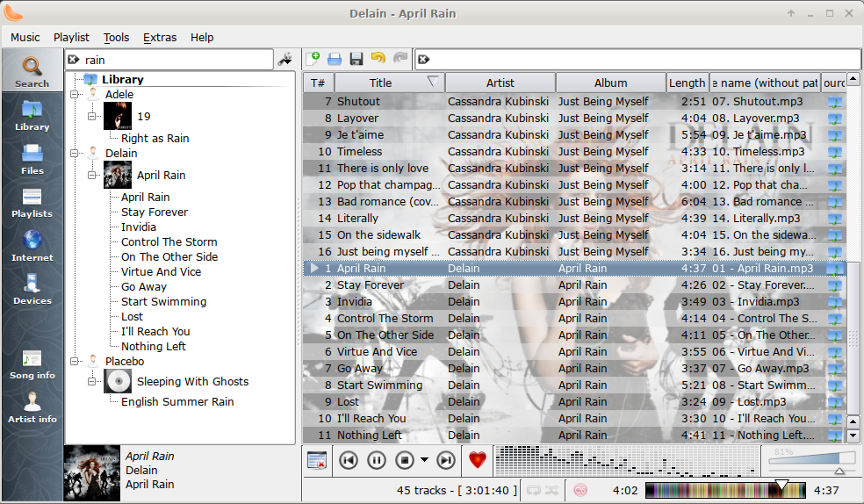Click the spectrum analyzer display
864x504 pixels.
[x=627, y=460]
